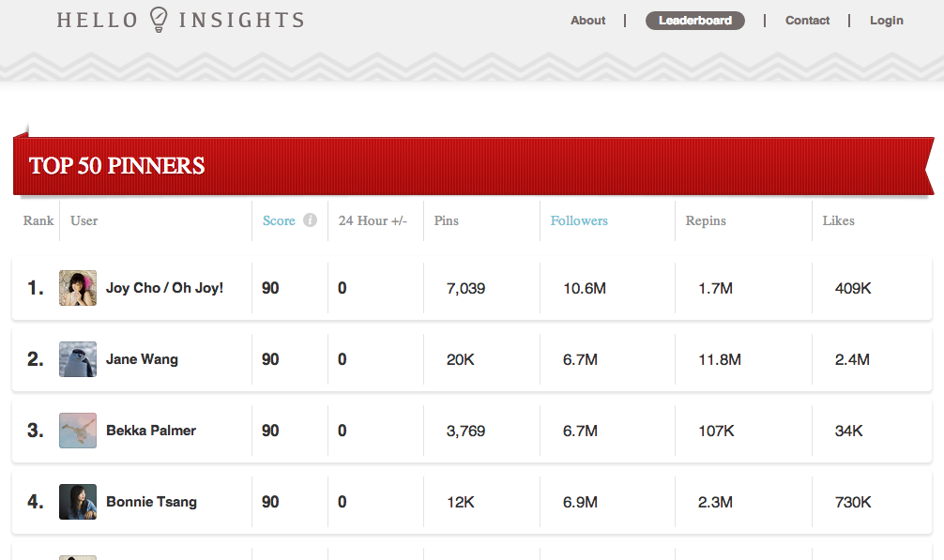Click Bonnie Tsang's likes value 730K

(x=852, y=502)
